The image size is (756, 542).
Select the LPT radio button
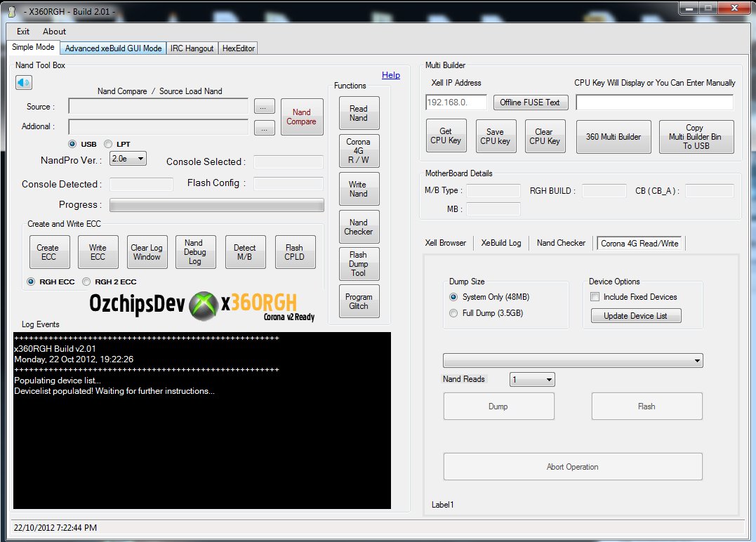[108, 144]
